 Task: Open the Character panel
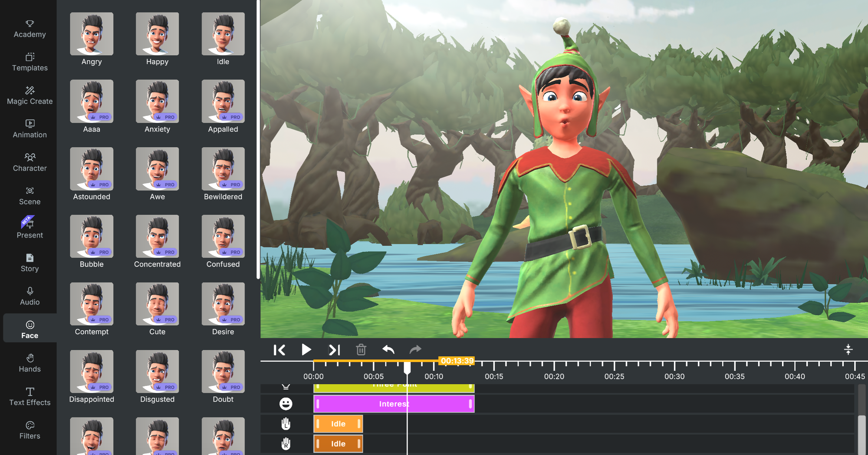pos(30,162)
